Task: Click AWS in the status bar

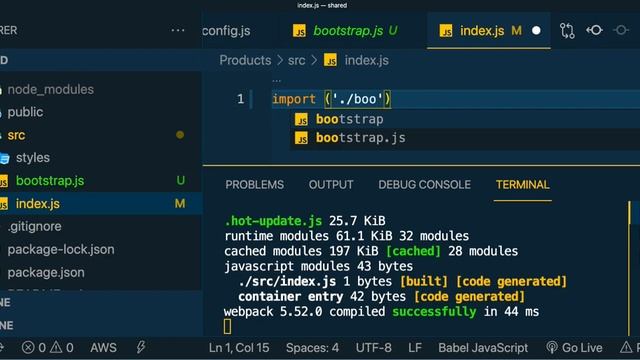Action: point(103,347)
